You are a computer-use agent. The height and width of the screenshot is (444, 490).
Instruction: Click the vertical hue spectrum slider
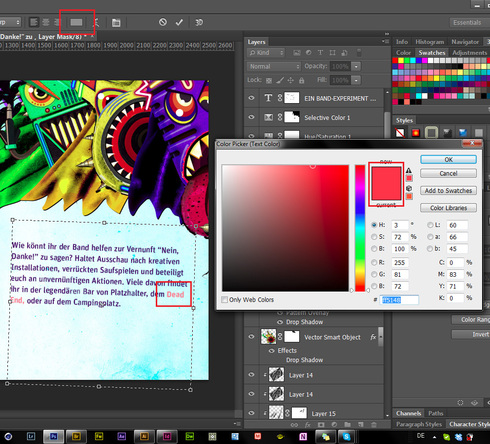[360, 228]
